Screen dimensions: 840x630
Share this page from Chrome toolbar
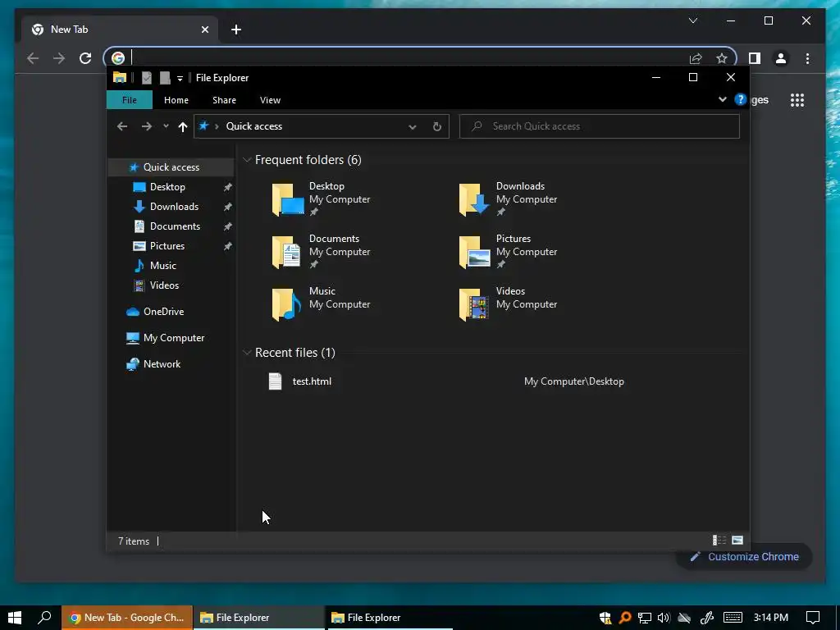[696, 58]
